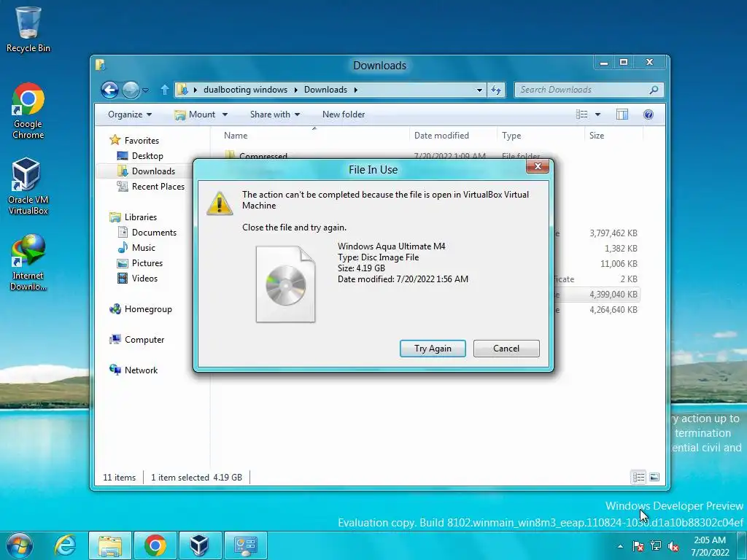Click Try Again in File In Use dialog
The width and height of the screenshot is (747, 560).
(433, 348)
